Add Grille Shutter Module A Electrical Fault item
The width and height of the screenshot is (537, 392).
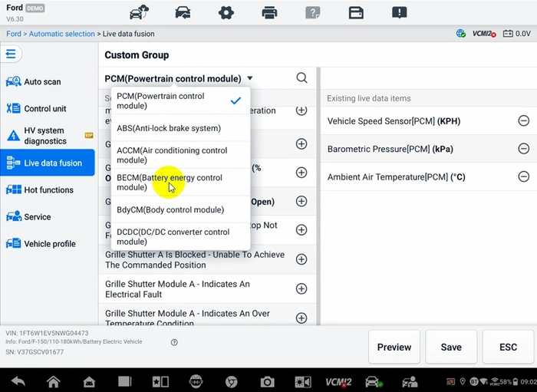click(x=301, y=288)
